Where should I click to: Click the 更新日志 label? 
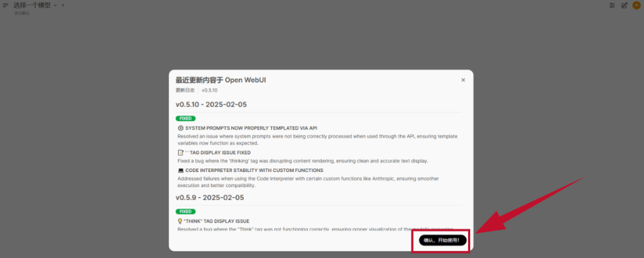click(x=185, y=90)
